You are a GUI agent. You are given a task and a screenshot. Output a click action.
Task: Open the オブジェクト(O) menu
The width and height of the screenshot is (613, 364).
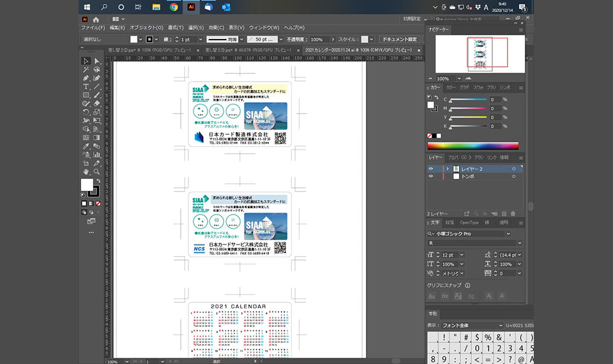coord(146,28)
